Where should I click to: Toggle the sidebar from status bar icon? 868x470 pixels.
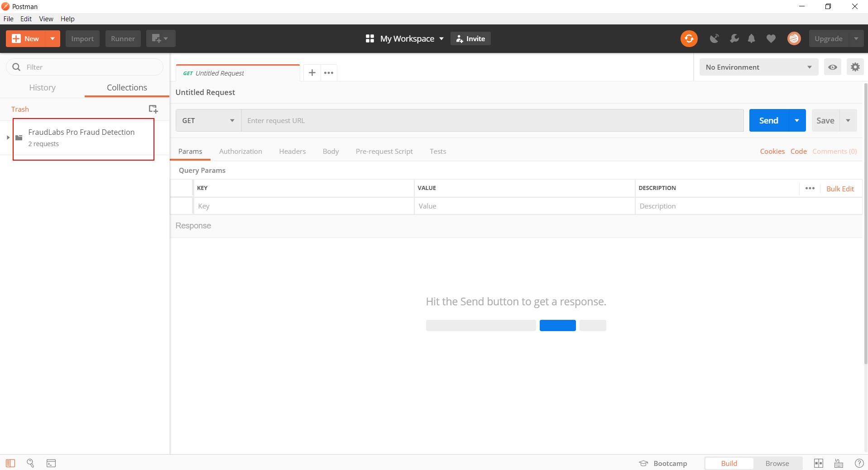click(x=10, y=463)
